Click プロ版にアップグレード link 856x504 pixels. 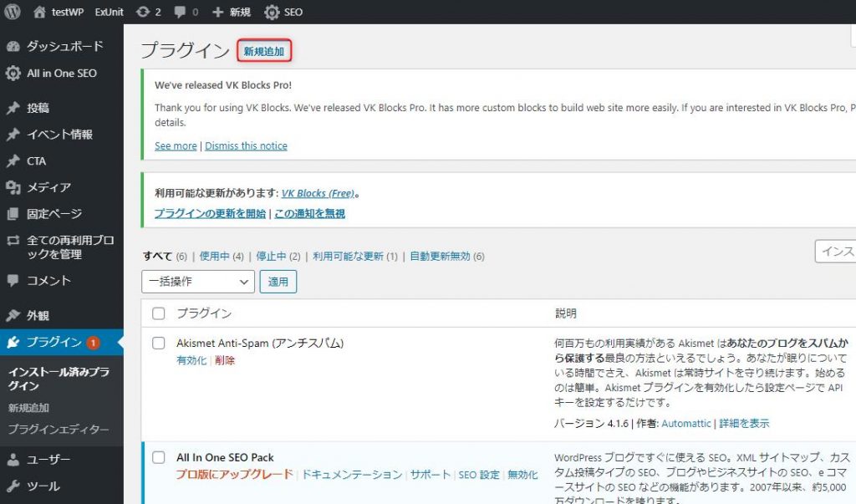coord(235,475)
